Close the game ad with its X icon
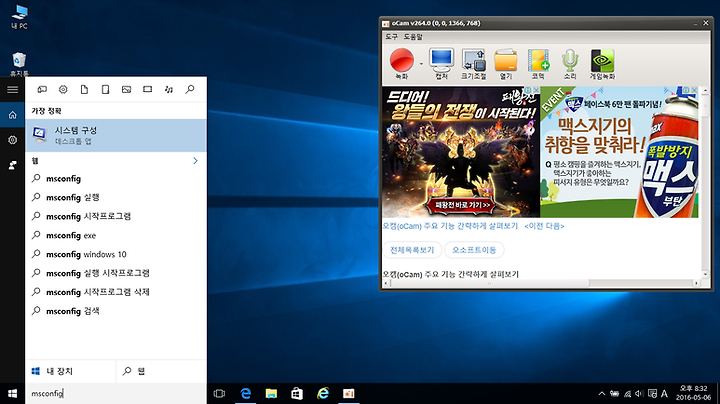Viewport: 720px width, 404px height. (536, 90)
